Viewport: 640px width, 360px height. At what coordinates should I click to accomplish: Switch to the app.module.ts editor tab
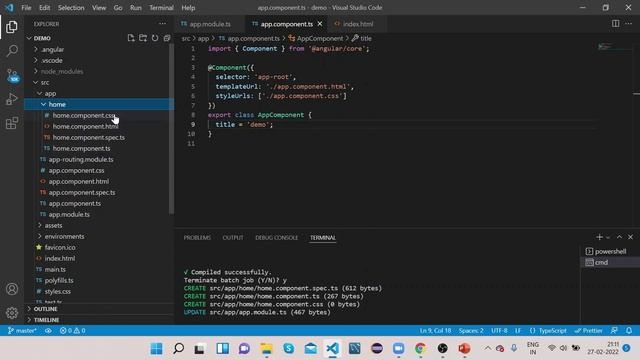(x=209, y=24)
